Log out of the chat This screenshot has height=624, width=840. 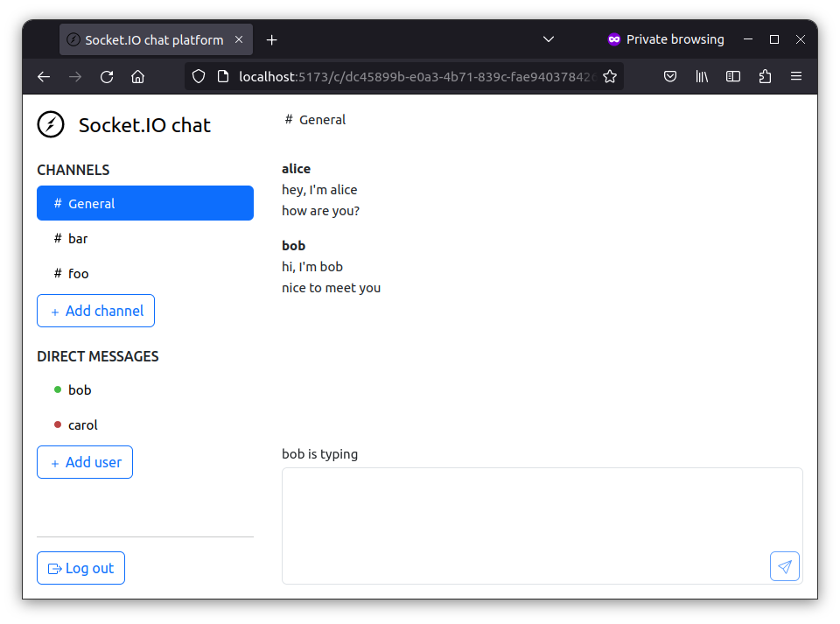80,568
